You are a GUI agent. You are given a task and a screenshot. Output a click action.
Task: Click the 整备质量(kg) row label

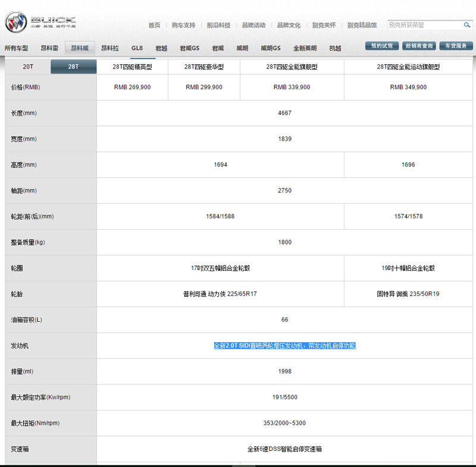pos(28,242)
